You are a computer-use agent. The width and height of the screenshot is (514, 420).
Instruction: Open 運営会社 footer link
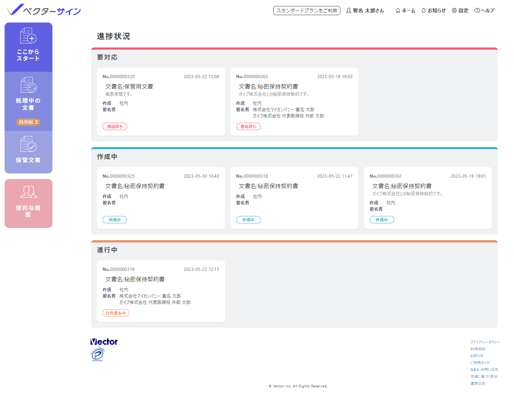pos(478,383)
